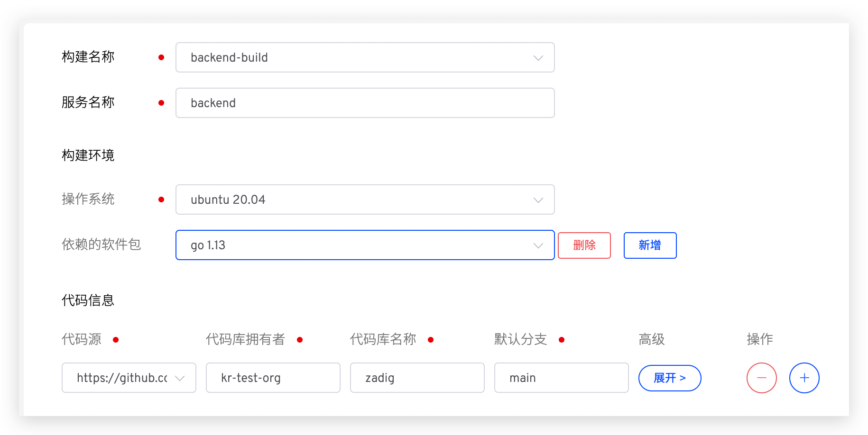The width and height of the screenshot is (868, 435).
Task: Click the chevron arrow in ubuntu 20.04 field
Action: tap(538, 200)
